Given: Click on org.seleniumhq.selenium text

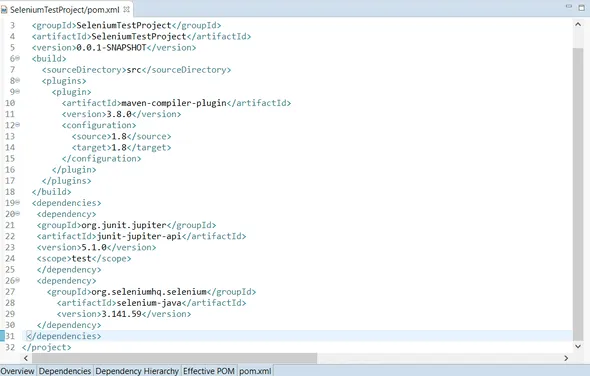Looking at the screenshot, I should [149, 292].
